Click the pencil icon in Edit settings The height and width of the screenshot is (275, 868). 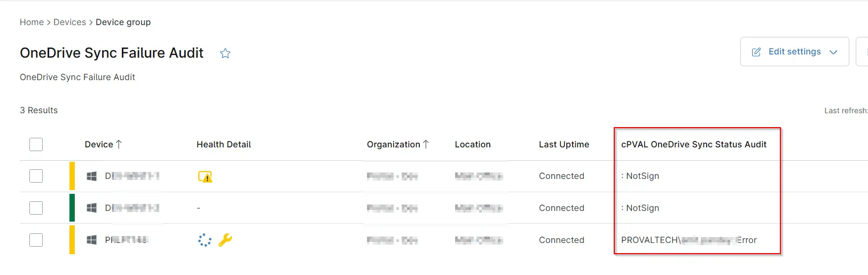click(756, 52)
